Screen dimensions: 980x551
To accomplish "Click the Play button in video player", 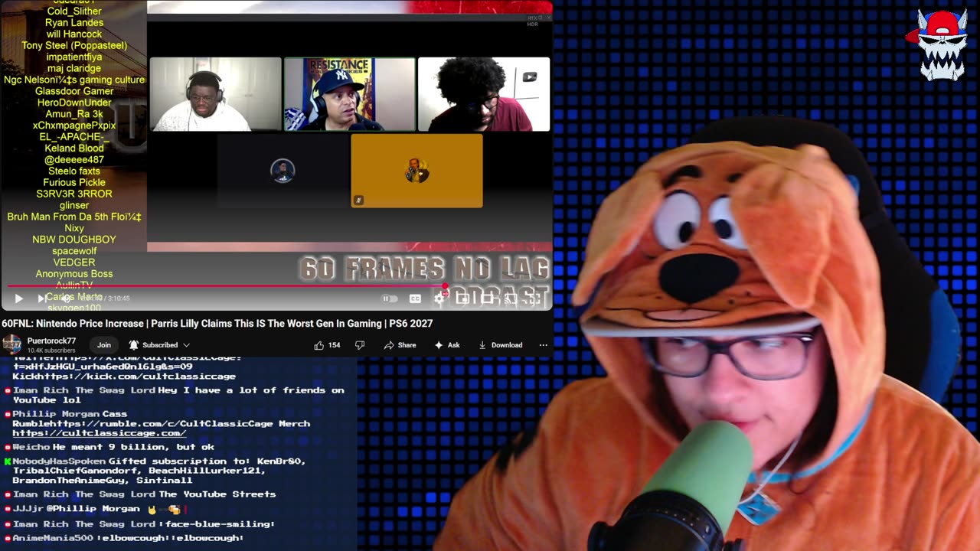I will click(18, 298).
